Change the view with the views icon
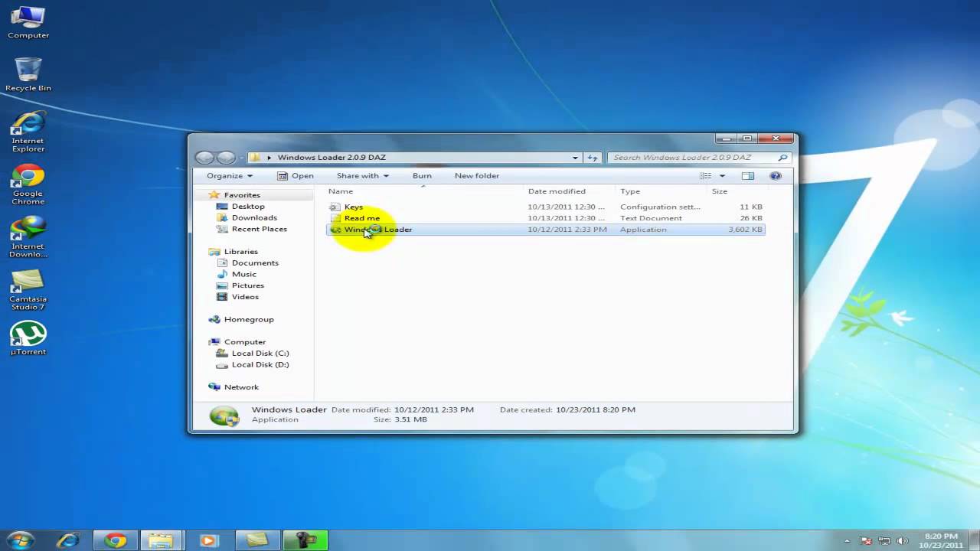Screen dimensions: 980x551 [706, 176]
